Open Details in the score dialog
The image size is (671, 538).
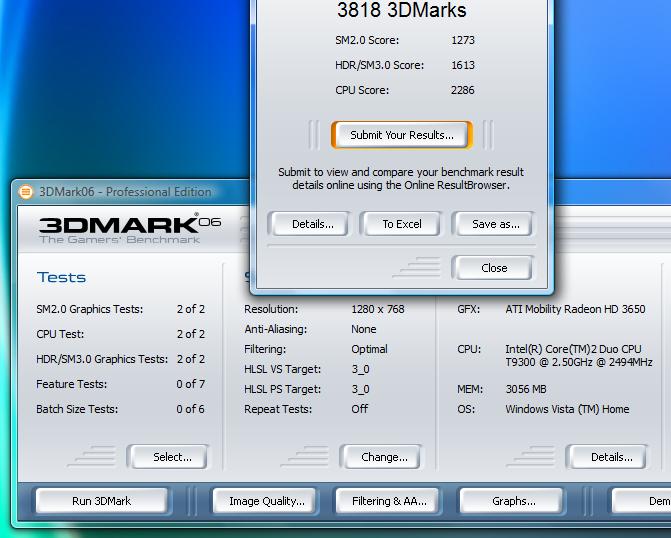[x=309, y=224]
